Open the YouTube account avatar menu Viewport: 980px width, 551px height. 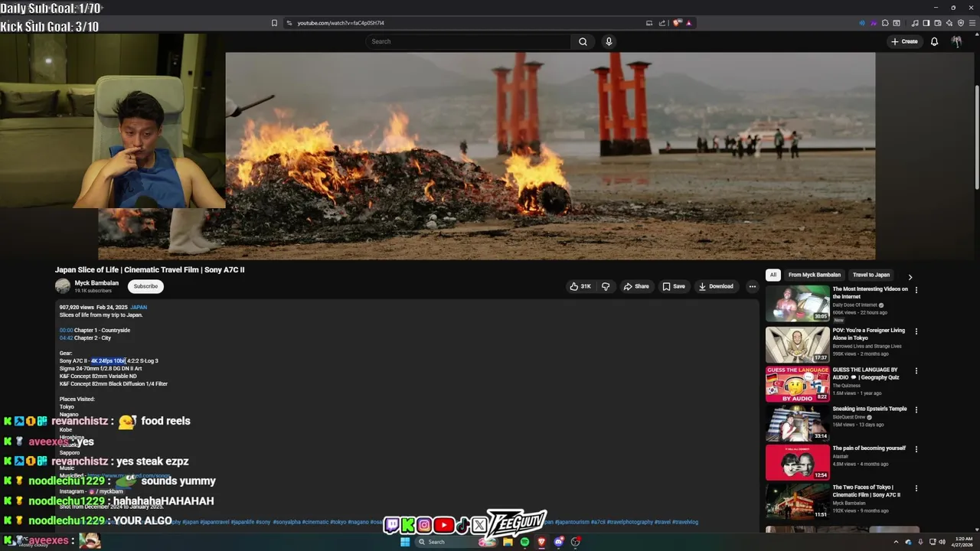(x=956, y=41)
